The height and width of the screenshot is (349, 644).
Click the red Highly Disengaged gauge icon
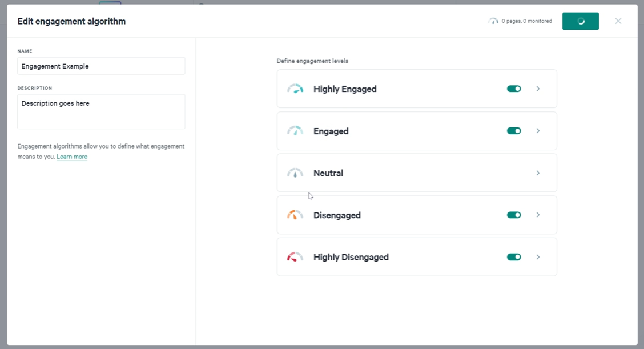(295, 257)
